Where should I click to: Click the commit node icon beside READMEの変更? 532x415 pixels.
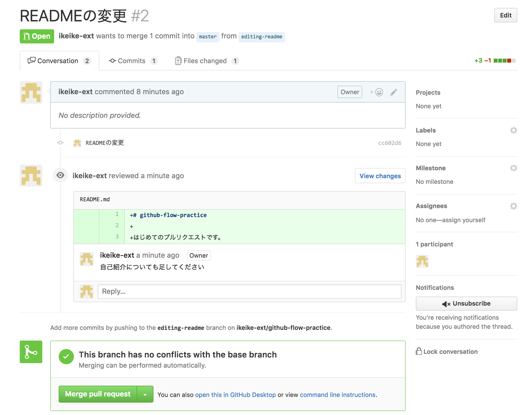(60, 143)
